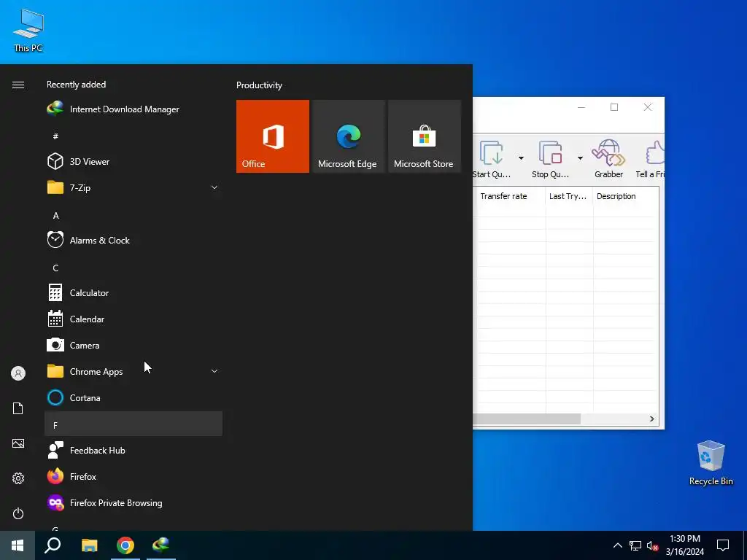Open Cortana from app list
Image resolution: width=747 pixels, height=560 pixels.
133,397
